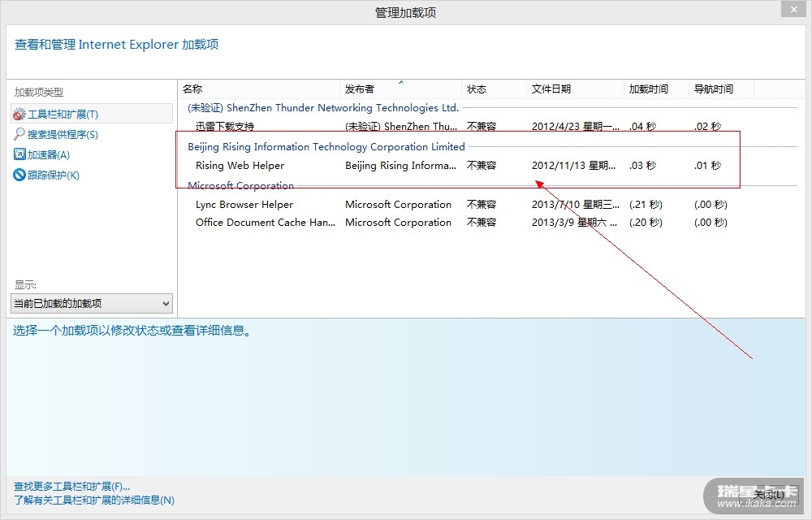This screenshot has width=812, height=520.
Task: Click the 2013/7/10 date of Lync Browser Helper
Action: click(x=575, y=205)
